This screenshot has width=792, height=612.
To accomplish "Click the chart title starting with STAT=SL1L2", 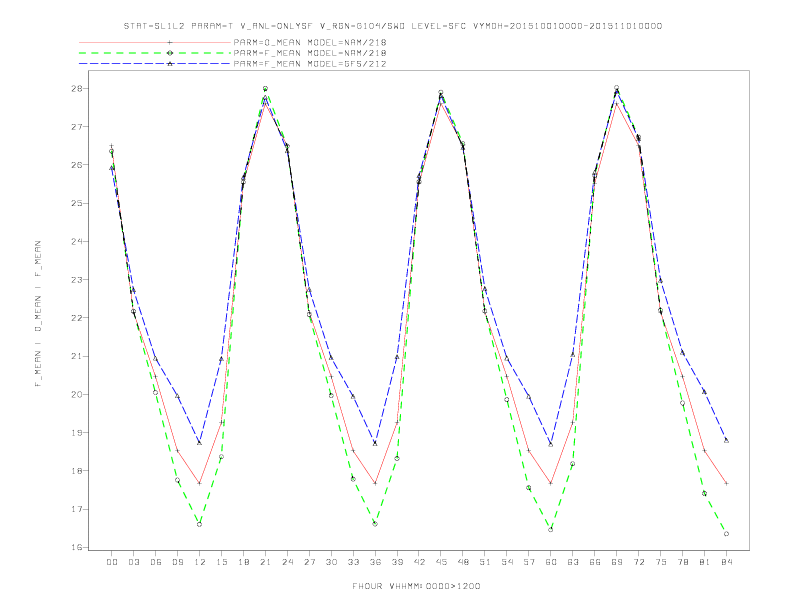I will 393,26.
